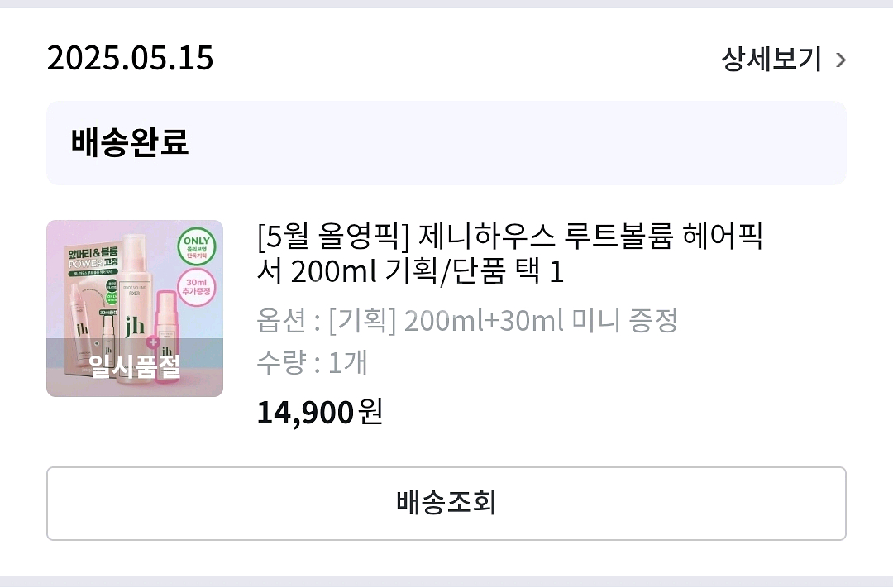The image size is (893, 588).
Task: Click the order date 2025.05.15
Action: pyautogui.click(x=130, y=59)
